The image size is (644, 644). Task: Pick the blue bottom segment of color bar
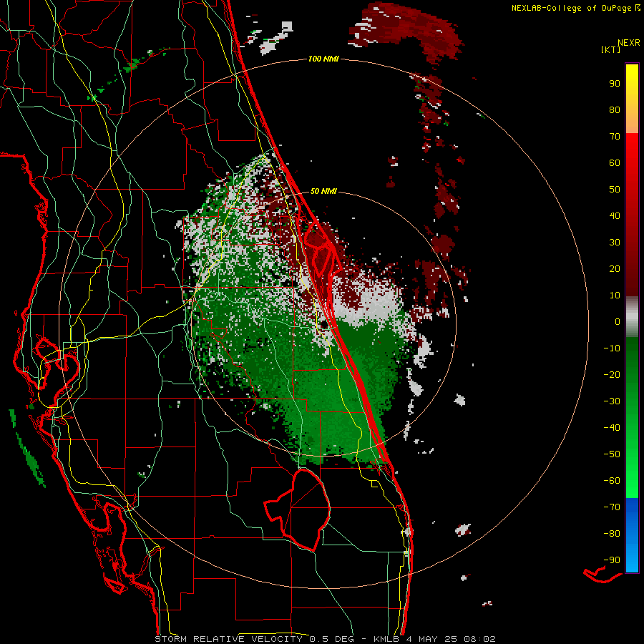click(x=632, y=535)
